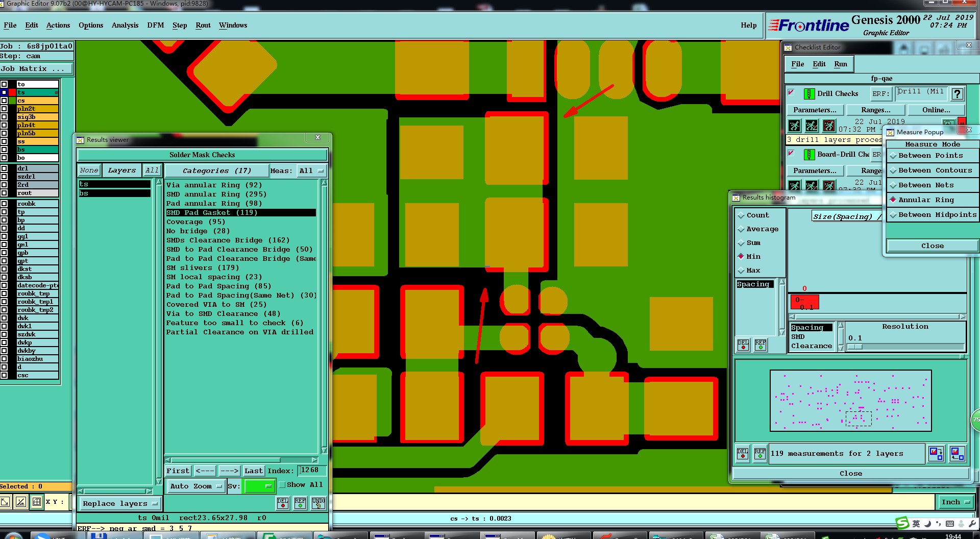Click the First button in Results viewer

tap(178, 471)
